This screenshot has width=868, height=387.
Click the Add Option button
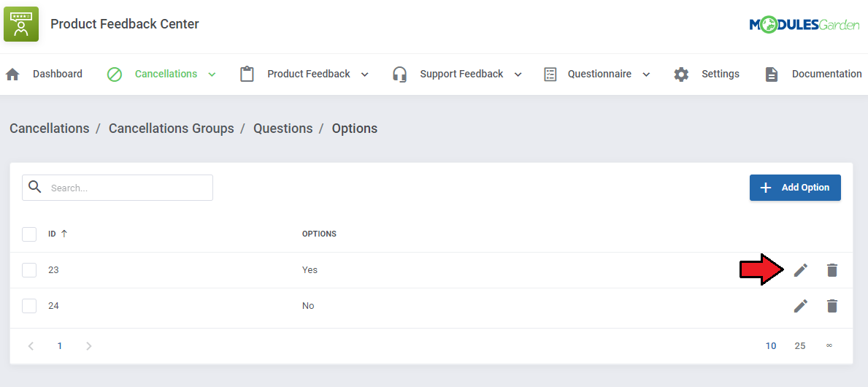click(795, 188)
